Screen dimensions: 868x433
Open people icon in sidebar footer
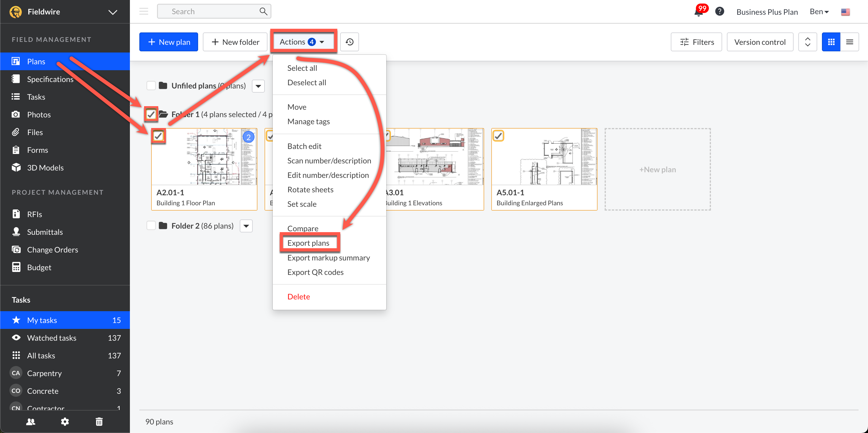point(31,421)
